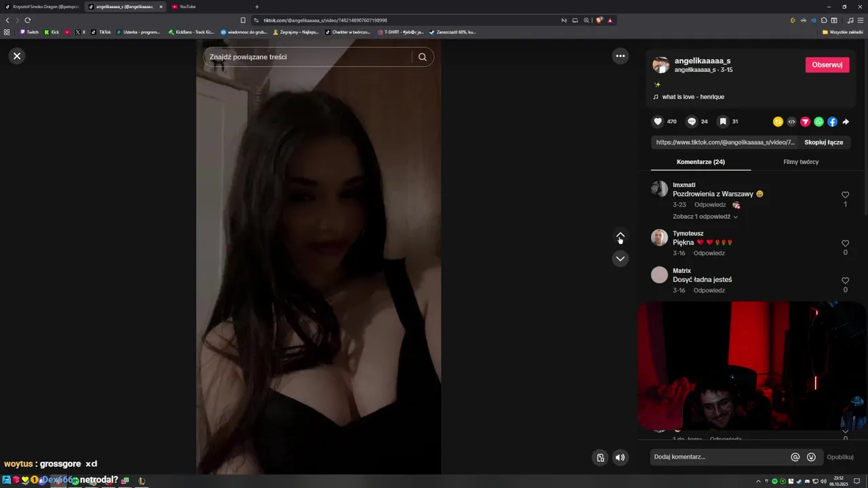Screen dimensions: 868x488
Task: Reply to imxmati's comment via Odpowiedz
Action: [x=710, y=205]
